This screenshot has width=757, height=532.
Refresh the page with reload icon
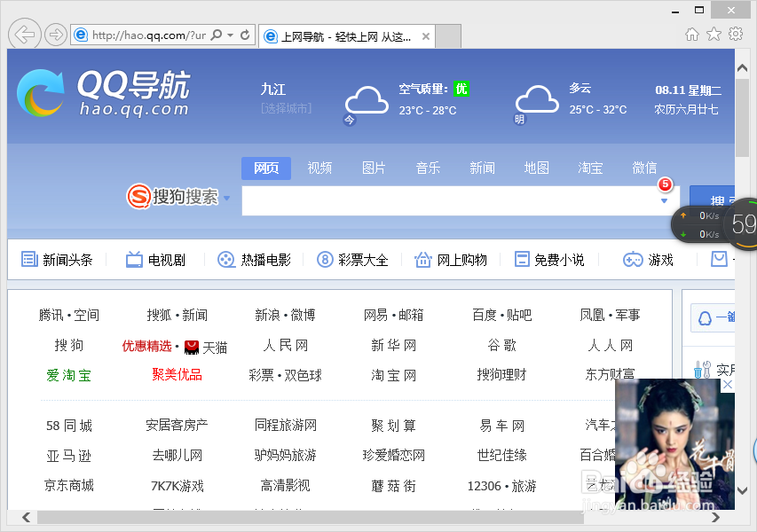[245, 35]
